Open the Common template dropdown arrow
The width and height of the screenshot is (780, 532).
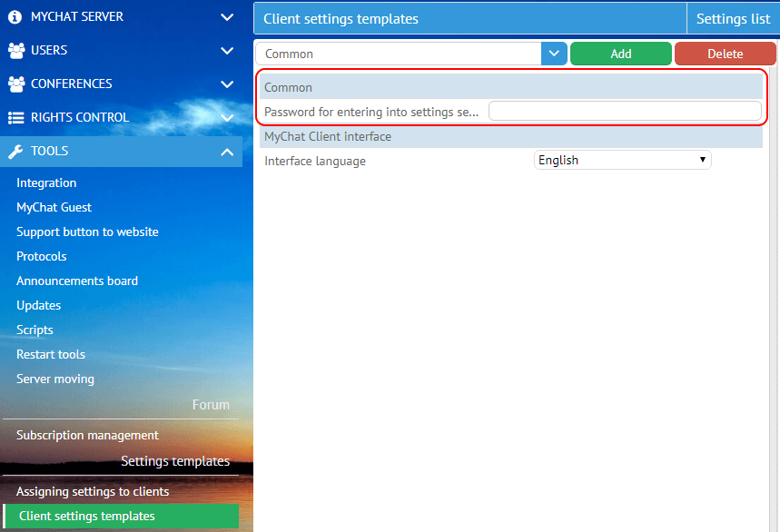point(554,54)
